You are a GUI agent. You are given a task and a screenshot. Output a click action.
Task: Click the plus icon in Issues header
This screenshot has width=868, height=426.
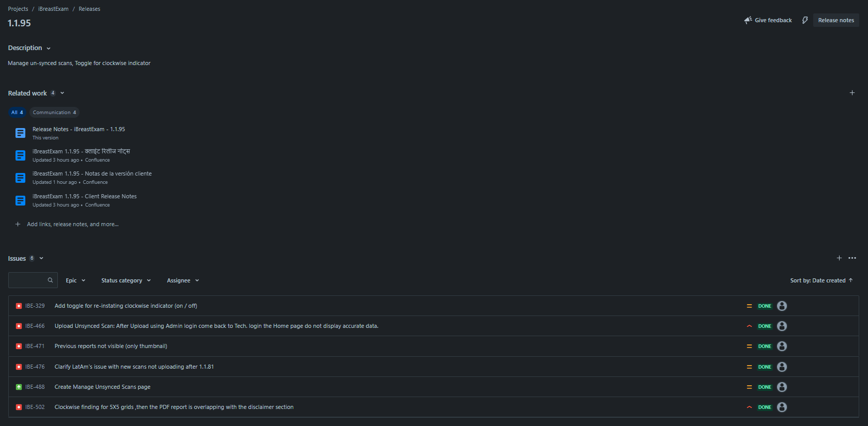click(x=839, y=258)
